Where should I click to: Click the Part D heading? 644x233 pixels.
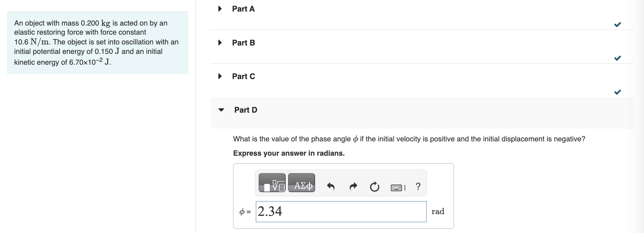click(246, 110)
